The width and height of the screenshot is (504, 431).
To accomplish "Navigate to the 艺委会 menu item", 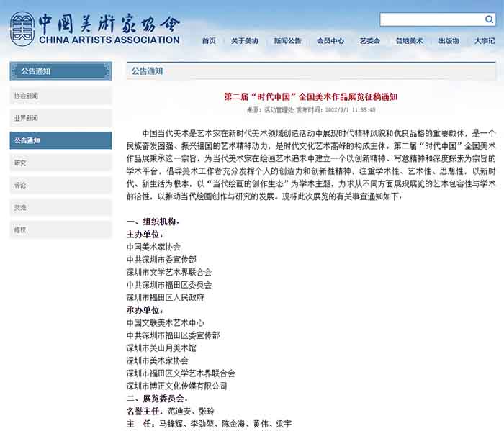I will 370,41.
